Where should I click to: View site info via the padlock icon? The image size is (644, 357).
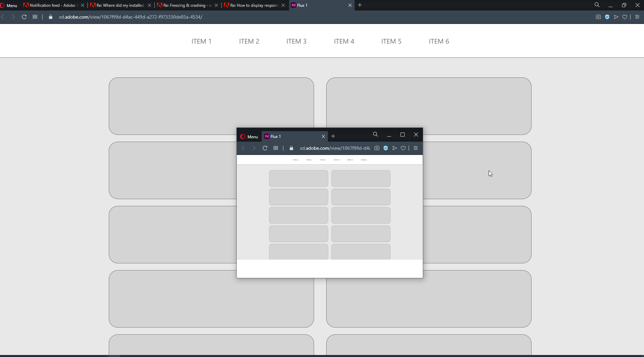(x=50, y=17)
